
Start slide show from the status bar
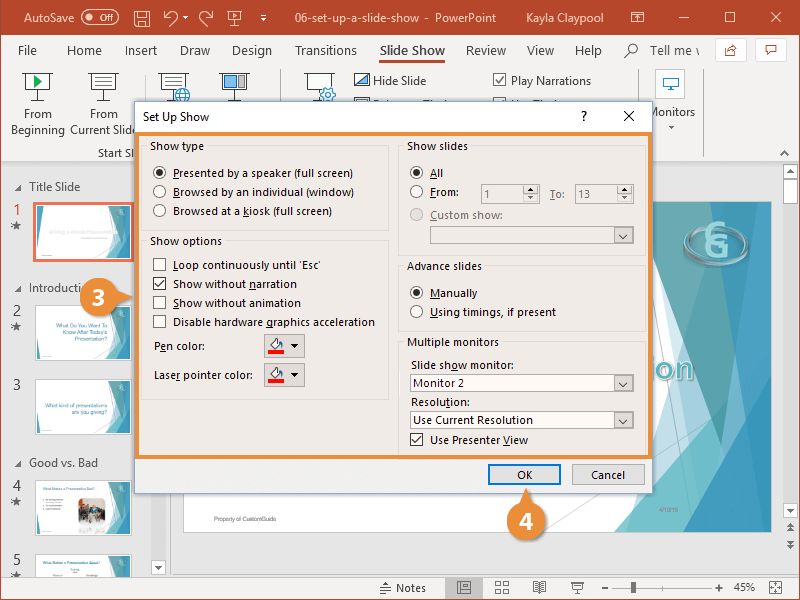point(577,587)
